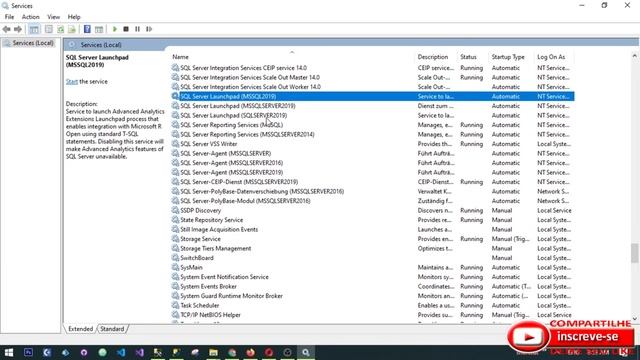Pause the service with the pause icon
Screen dimensions: 640x360
coord(138,29)
